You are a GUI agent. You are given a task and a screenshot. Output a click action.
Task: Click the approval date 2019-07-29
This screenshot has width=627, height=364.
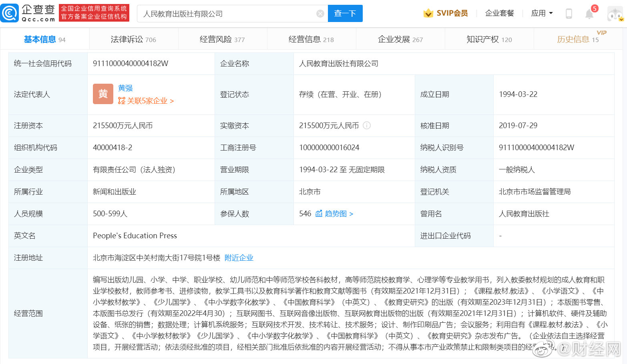[518, 125]
